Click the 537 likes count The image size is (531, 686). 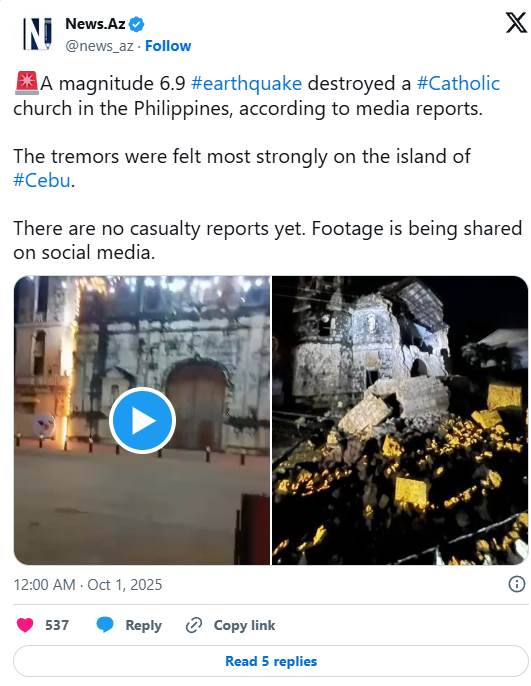click(57, 625)
